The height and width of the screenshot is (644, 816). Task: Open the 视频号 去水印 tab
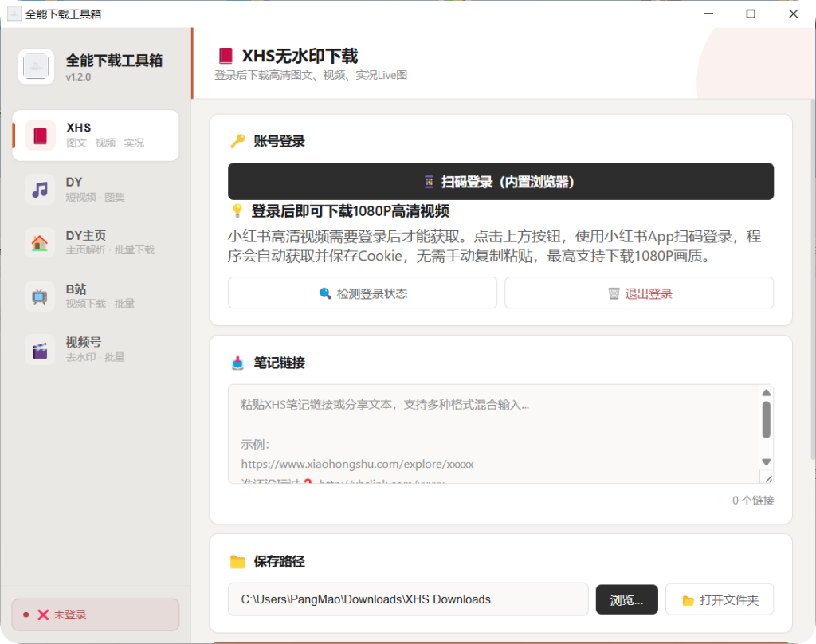(x=96, y=350)
